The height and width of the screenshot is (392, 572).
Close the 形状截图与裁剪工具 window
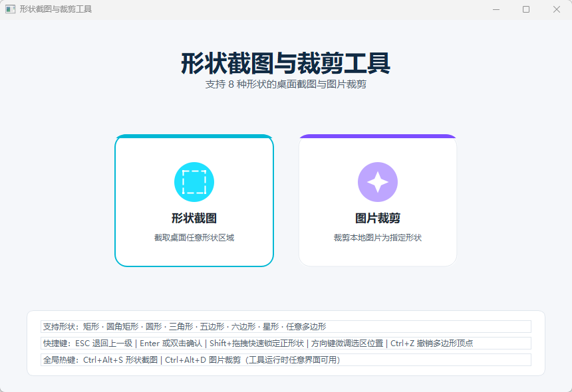click(556, 9)
